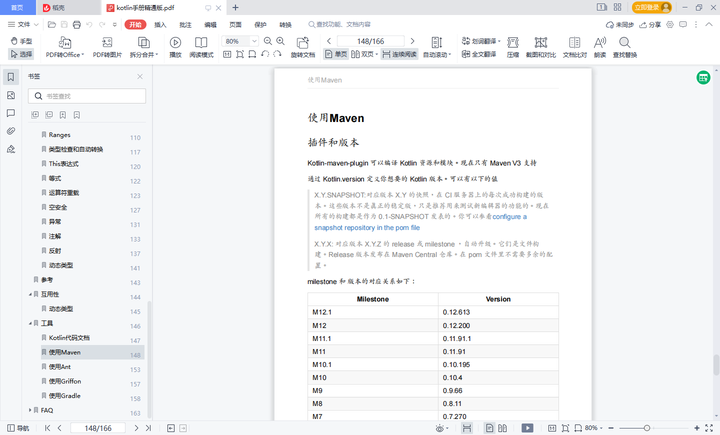Screen dimensions: 720x435
Task: Open the signature sidebar panel
Action: pyautogui.click(x=11, y=149)
